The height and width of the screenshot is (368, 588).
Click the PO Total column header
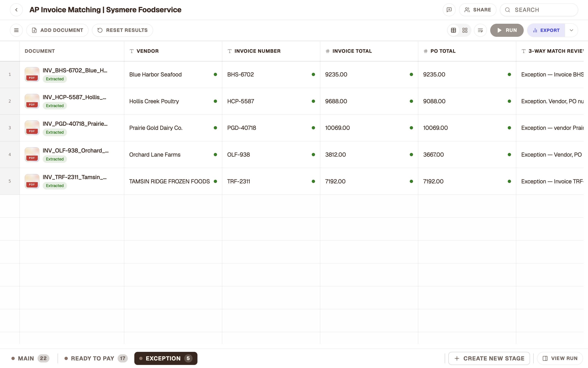(467, 51)
